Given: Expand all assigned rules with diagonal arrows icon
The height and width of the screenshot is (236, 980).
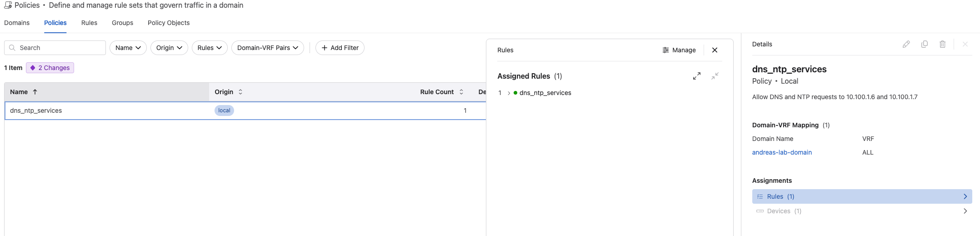Looking at the screenshot, I should (x=696, y=76).
